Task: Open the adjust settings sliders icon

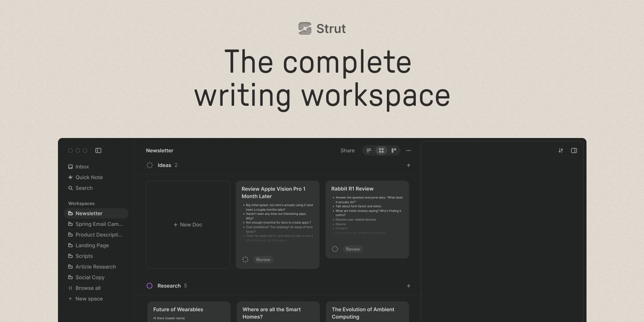Action: (x=561, y=151)
